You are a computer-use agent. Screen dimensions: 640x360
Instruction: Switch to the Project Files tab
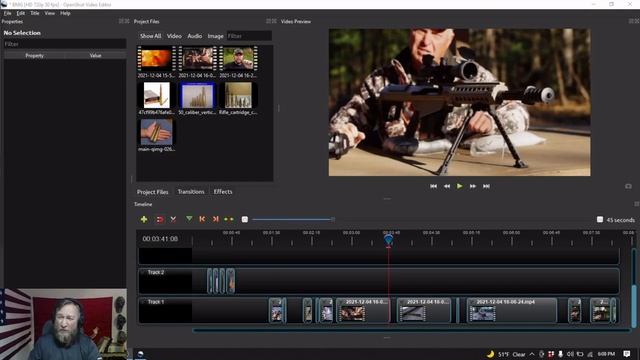tap(152, 192)
